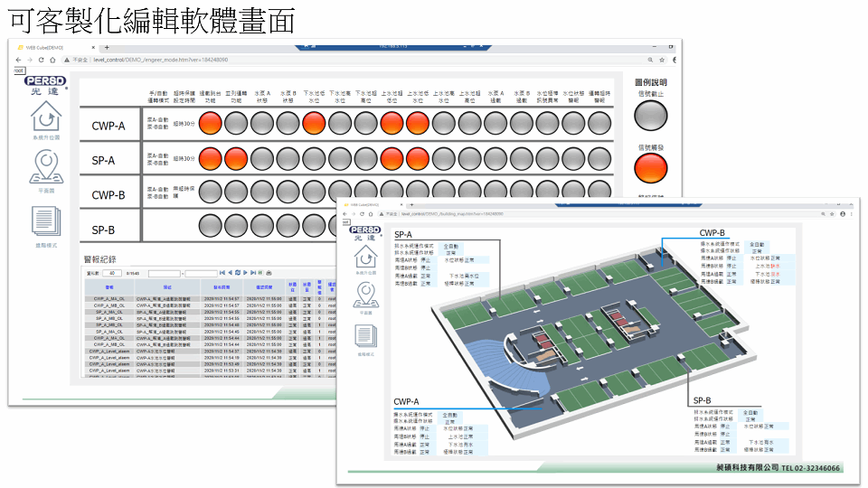Viewport: 868px width, 488px height.
Task: Click the record count field showing 40
Action: [x=111, y=272]
